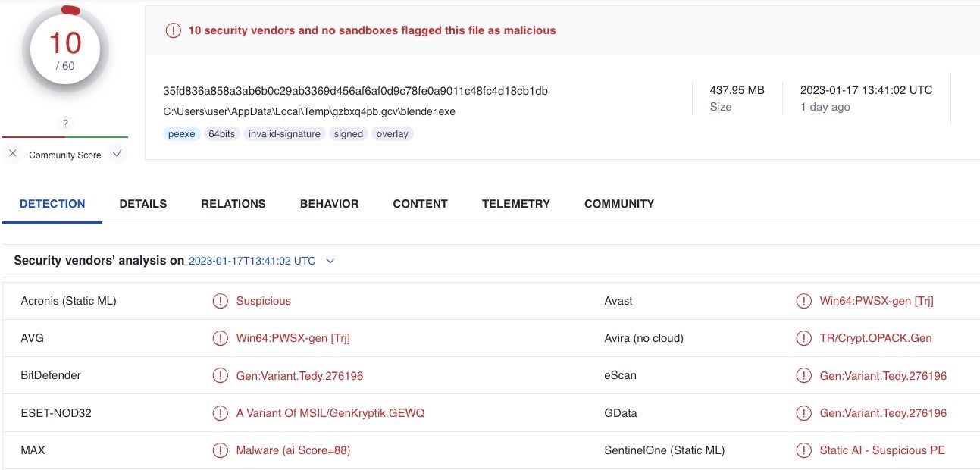
Task: Click the alert icon beside AVG Win64:PWSX-gen result
Action: click(220, 338)
